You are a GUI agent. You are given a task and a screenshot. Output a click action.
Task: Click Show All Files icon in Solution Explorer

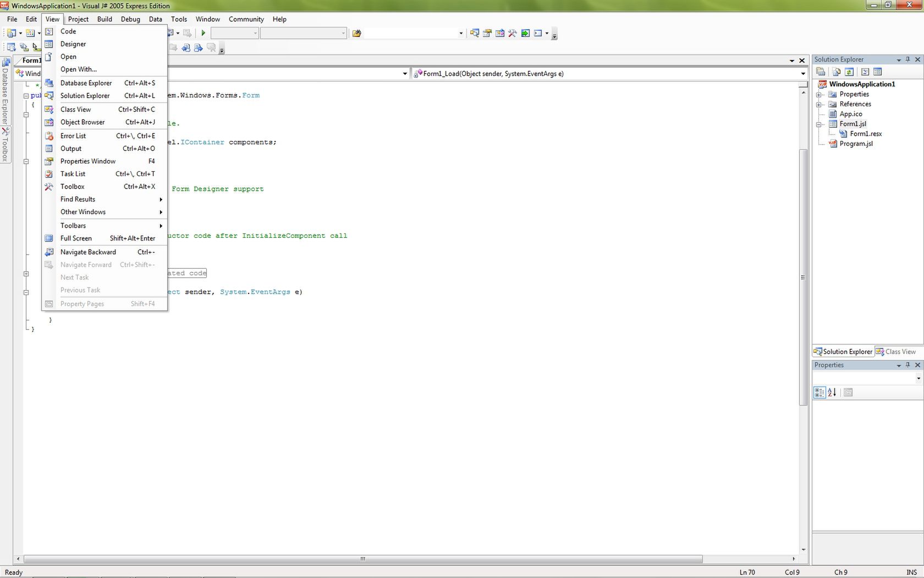[836, 72]
